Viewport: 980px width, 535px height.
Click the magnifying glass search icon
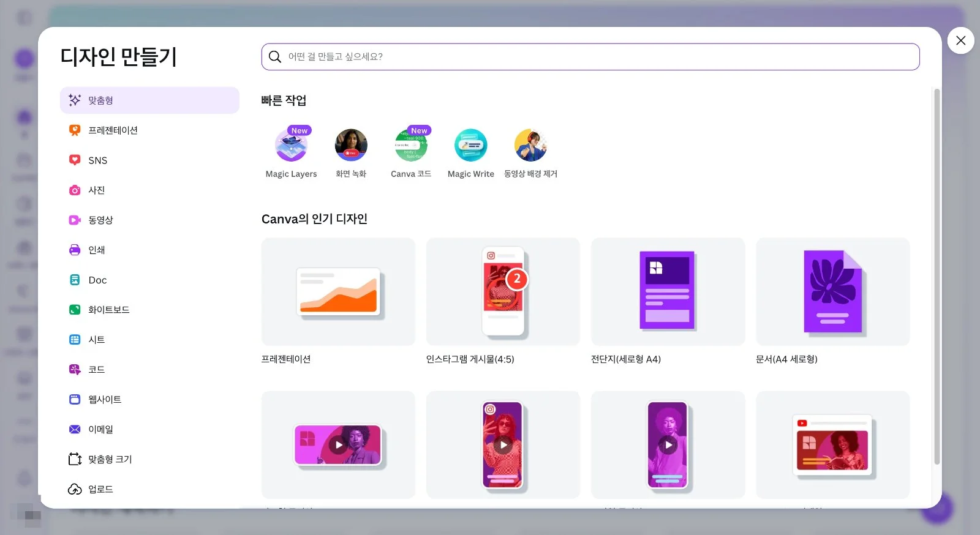tap(275, 57)
